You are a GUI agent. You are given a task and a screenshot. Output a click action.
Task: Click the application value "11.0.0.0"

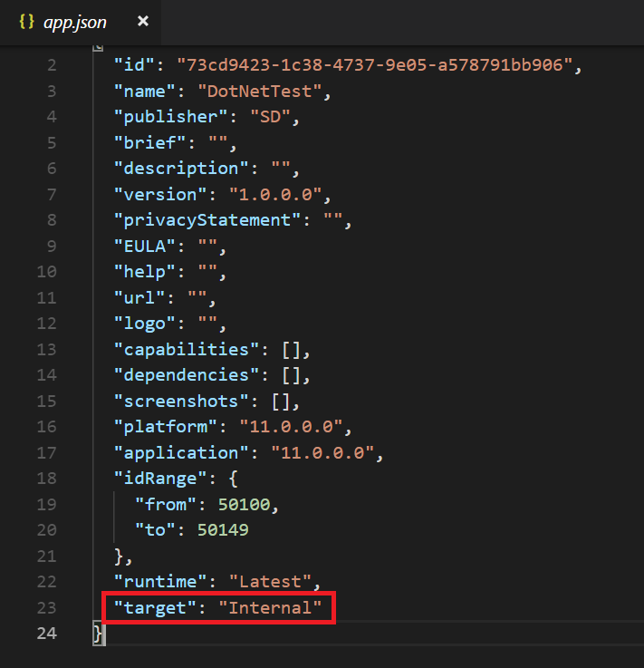pyautogui.click(x=322, y=452)
